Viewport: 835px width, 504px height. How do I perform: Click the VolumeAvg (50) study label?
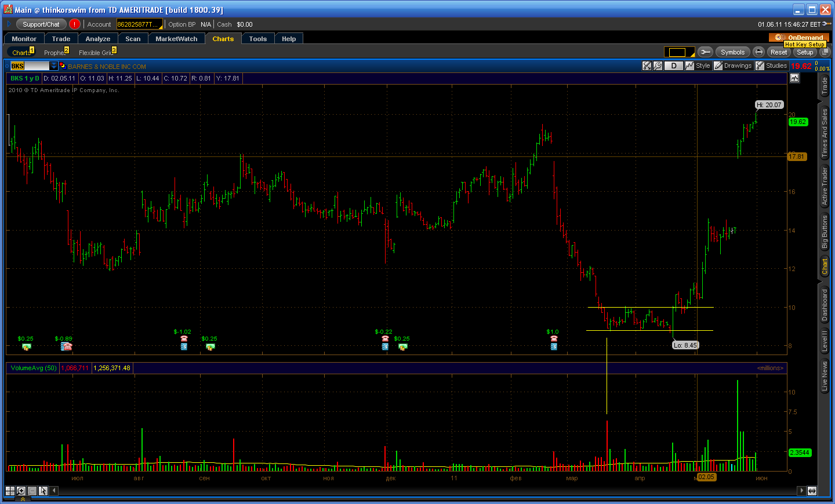pyautogui.click(x=34, y=368)
